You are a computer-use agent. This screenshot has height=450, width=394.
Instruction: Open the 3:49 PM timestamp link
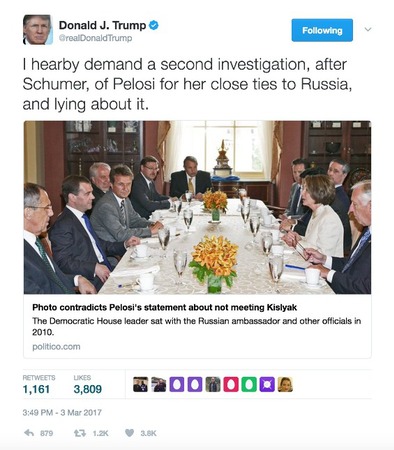coord(62,413)
